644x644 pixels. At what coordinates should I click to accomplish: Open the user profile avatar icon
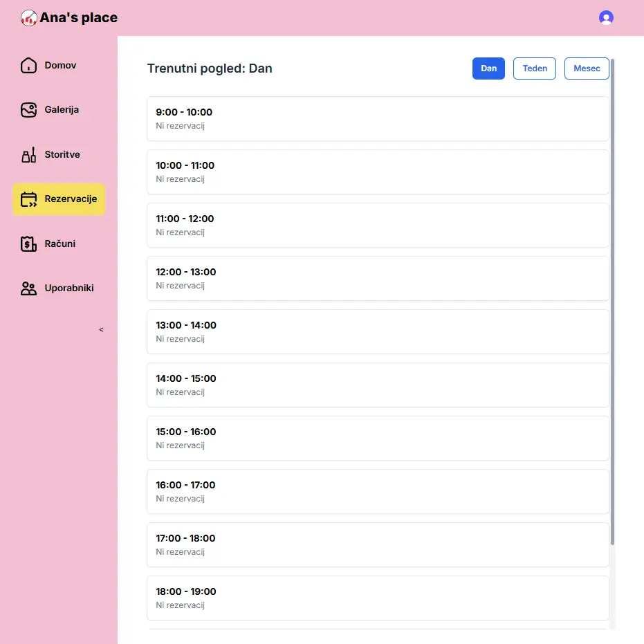point(606,18)
